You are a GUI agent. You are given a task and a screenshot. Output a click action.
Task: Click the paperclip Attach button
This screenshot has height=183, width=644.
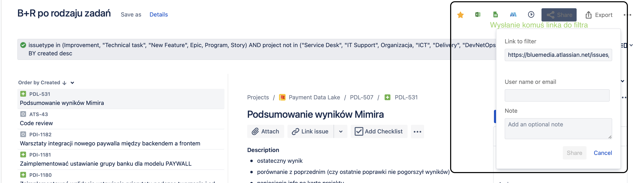tap(266, 132)
